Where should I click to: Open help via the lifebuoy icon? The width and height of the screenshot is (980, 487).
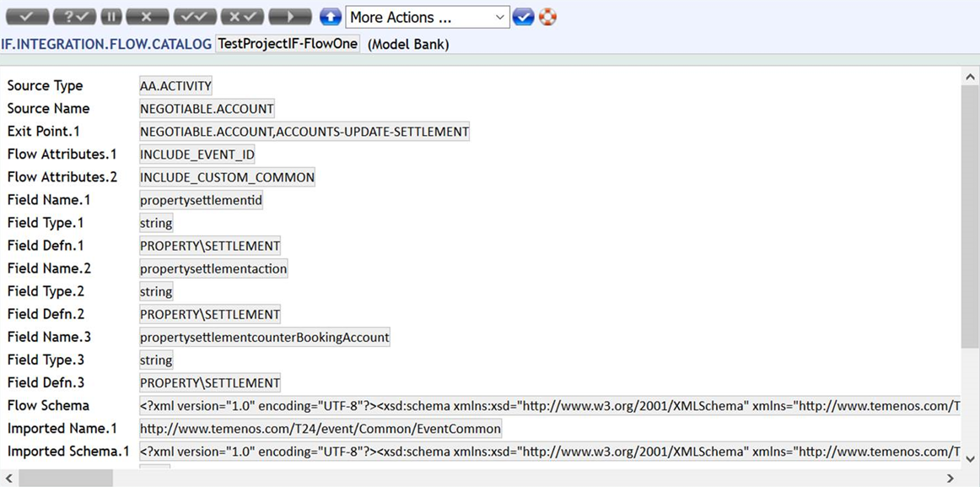(x=548, y=17)
